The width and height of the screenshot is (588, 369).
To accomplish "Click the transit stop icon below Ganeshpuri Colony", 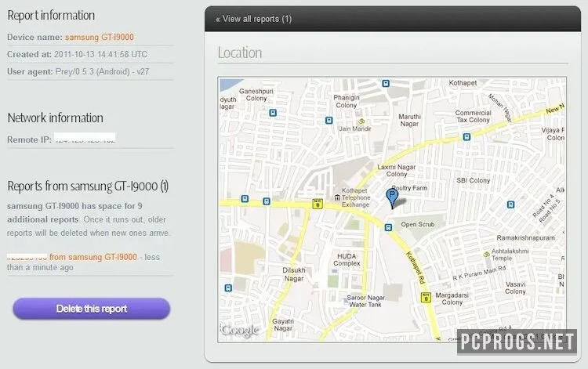I will point(273,113).
